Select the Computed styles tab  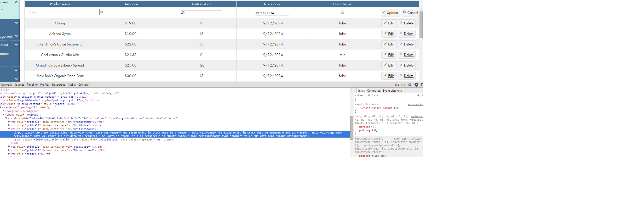coord(374,91)
